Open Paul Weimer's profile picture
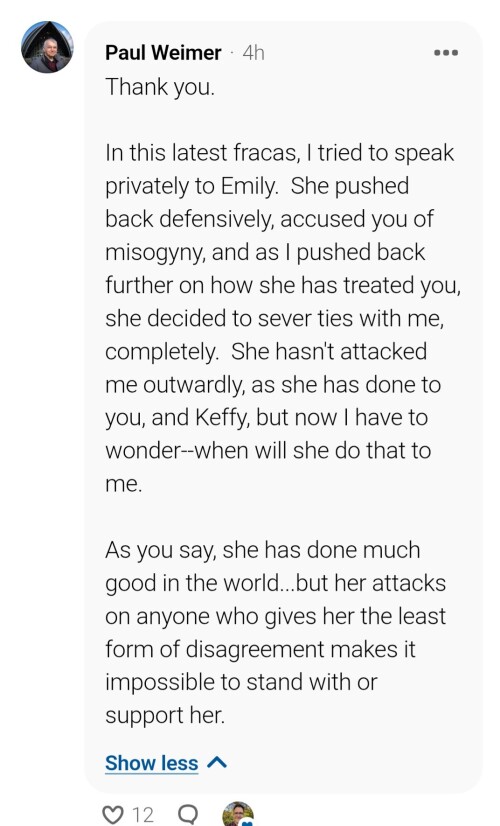 47,47
